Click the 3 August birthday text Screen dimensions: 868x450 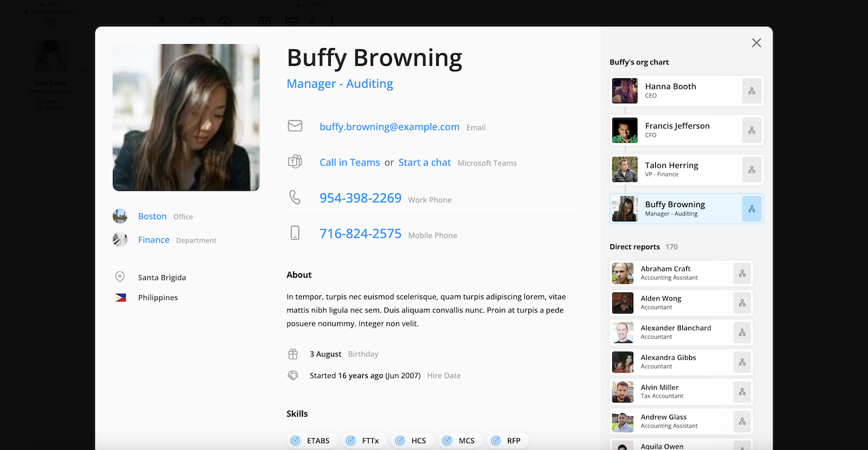325,354
